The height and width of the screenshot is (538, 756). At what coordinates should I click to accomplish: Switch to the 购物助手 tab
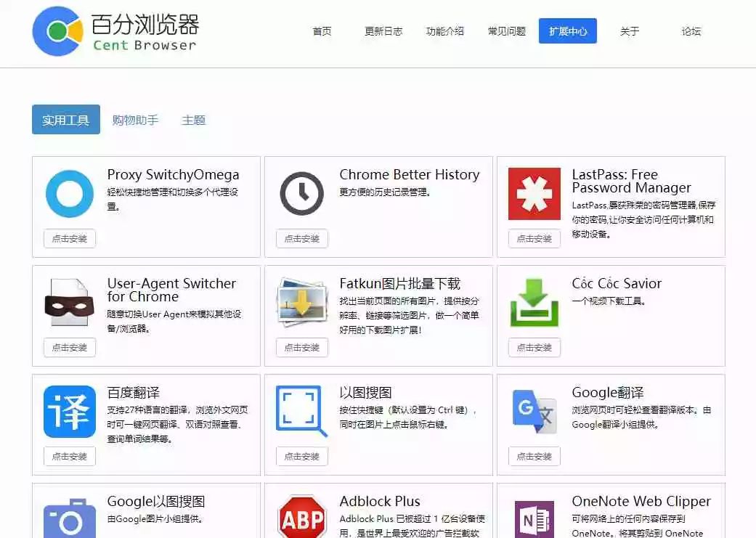click(135, 120)
